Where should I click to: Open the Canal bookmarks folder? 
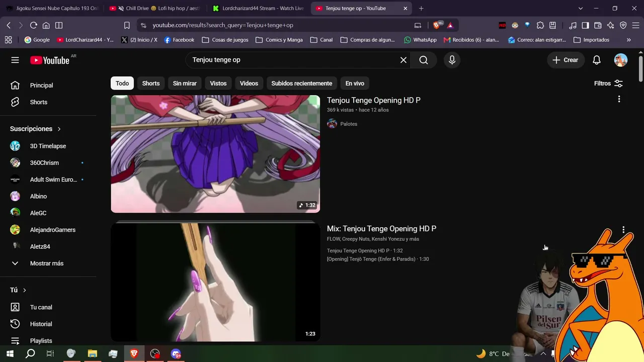tap(321, 40)
